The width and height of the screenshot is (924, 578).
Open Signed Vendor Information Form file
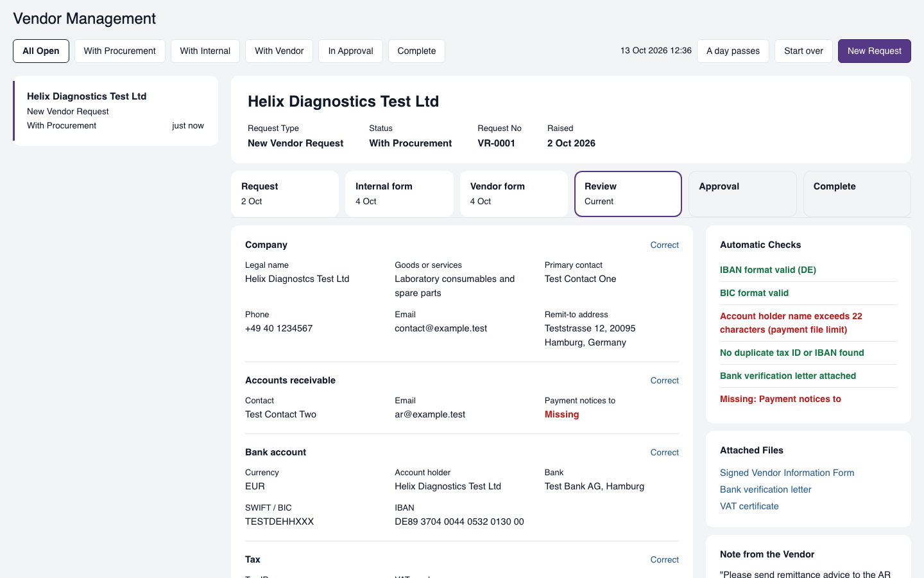pos(787,473)
